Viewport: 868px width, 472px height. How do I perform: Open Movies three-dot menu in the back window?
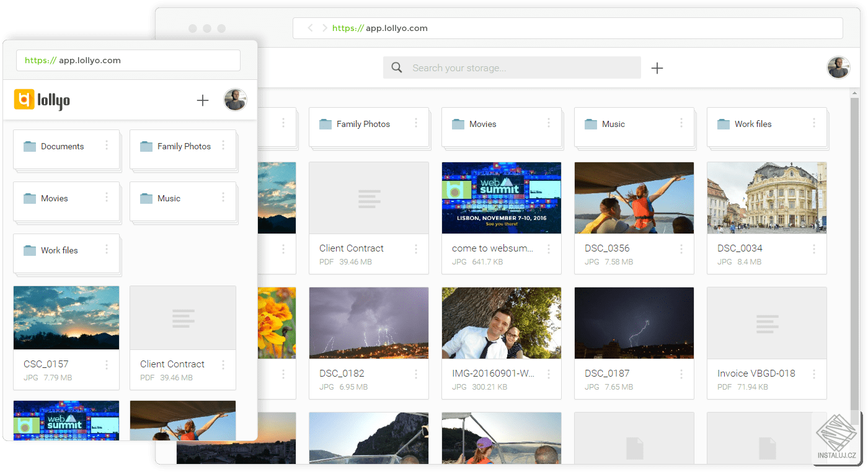[549, 123]
